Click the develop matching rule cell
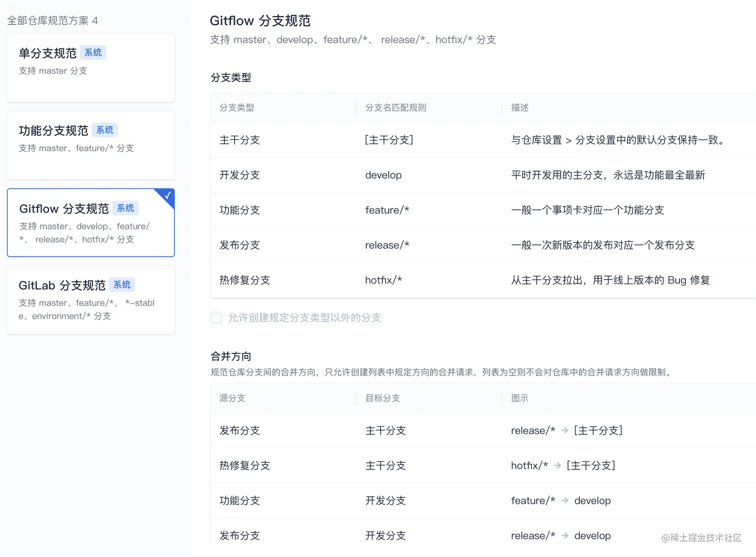The height and width of the screenshot is (557, 756). [383, 175]
